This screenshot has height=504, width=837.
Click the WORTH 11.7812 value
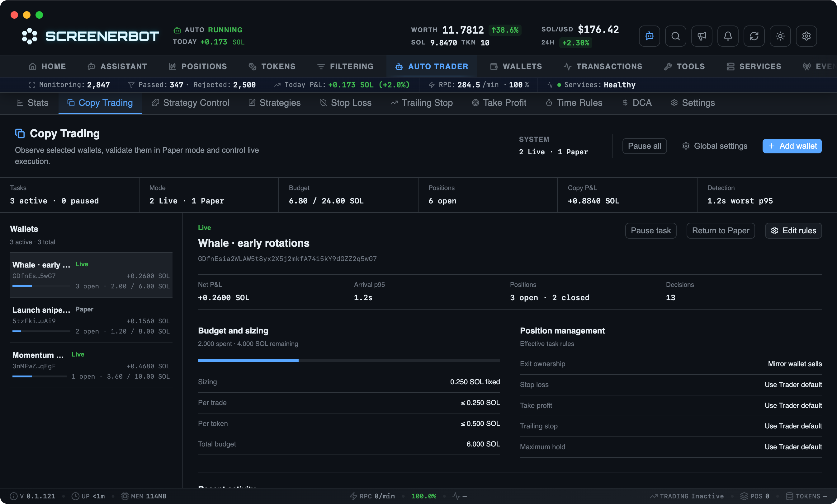pyautogui.click(x=462, y=30)
